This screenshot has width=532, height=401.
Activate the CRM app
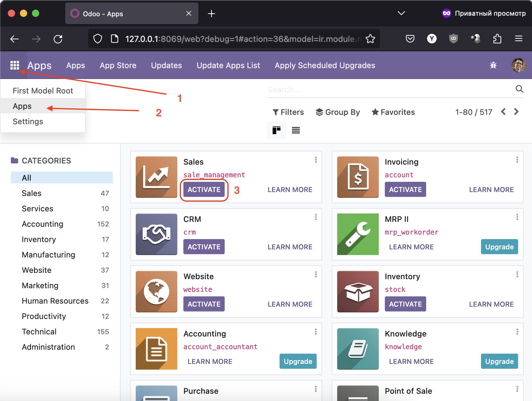[x=204, y=247]
